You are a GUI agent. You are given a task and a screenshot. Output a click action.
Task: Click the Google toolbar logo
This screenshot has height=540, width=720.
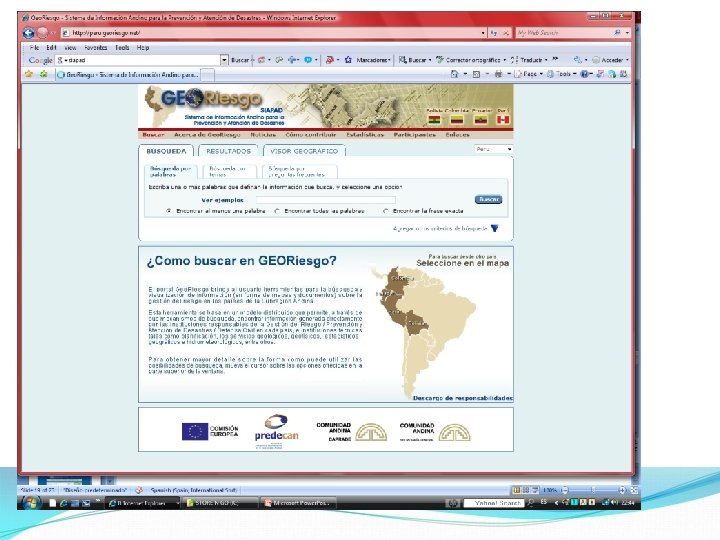[x=40, y=60]
